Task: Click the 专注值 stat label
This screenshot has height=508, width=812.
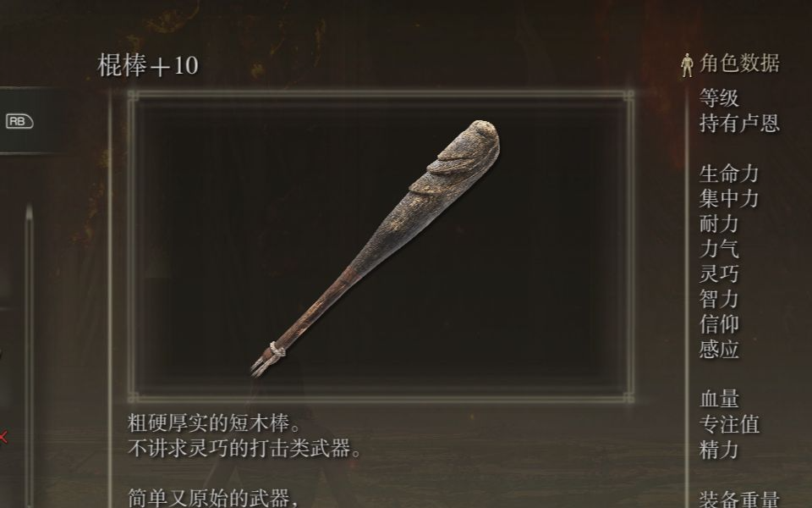Action: pos(729,424)
